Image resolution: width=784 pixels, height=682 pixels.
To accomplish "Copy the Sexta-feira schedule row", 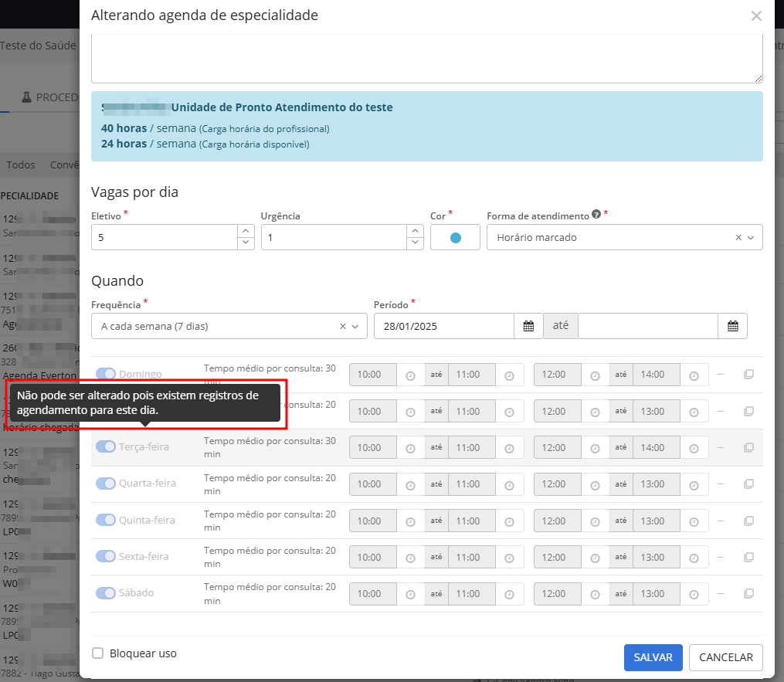I will (x=748, y=557).
